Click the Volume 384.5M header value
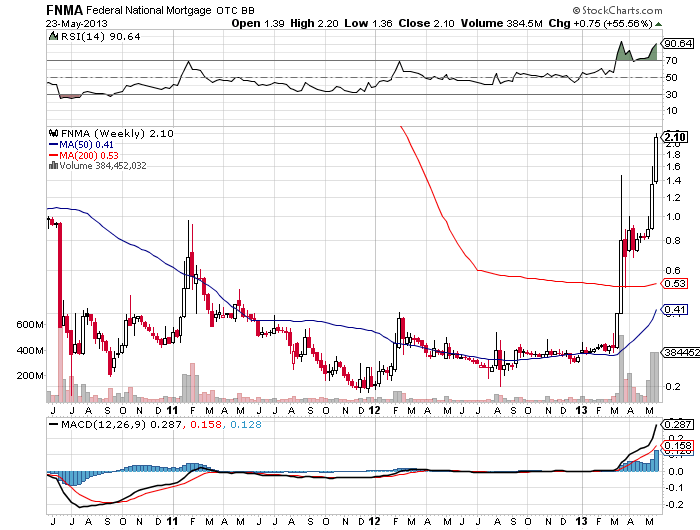The width and height of the screenshot is (700, 530). pos(501,24)
